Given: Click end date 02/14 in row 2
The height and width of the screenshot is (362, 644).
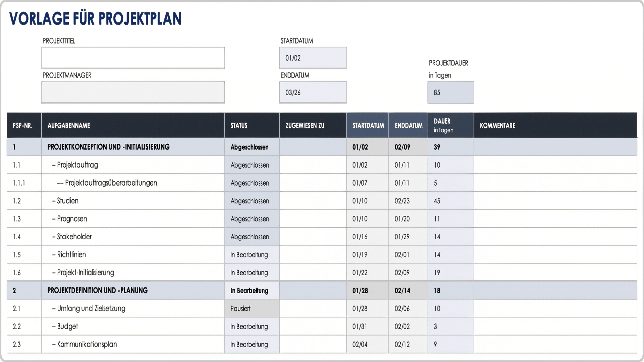Looking at the screenshot, I should pos(408,290).
